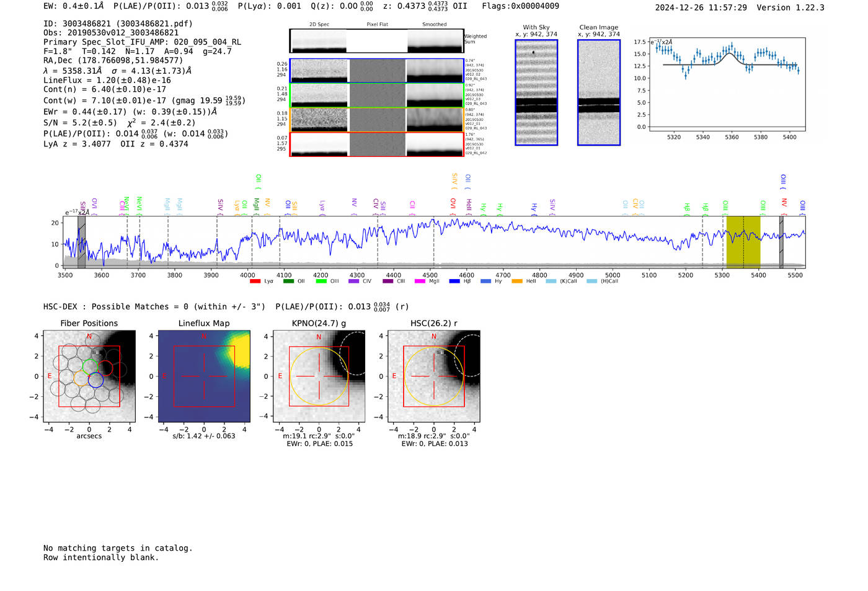Viewport: 868px width, 591px height.
Task: Click the EWr = 0.44(±0.17) line
Action: pyautogui.click(x=130, y=112)
